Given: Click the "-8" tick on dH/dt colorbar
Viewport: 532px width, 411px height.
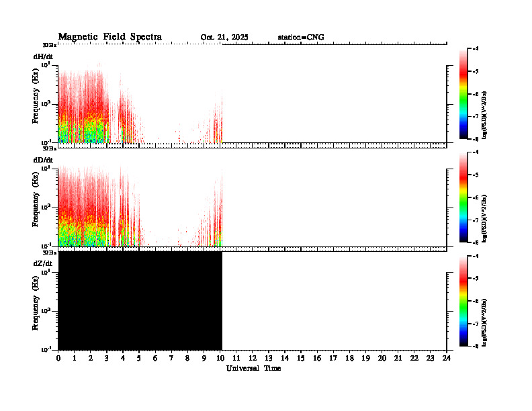Looking at the screenshot, I should (x=476, y=139).
